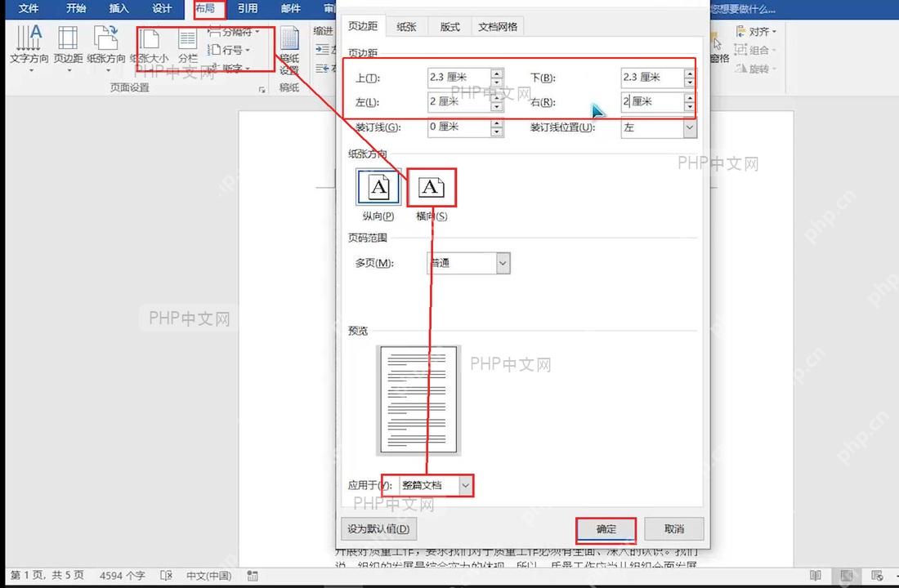Click the 左(L) left margin field
This screenshot has height=588, width=899.
coord(459,101)
